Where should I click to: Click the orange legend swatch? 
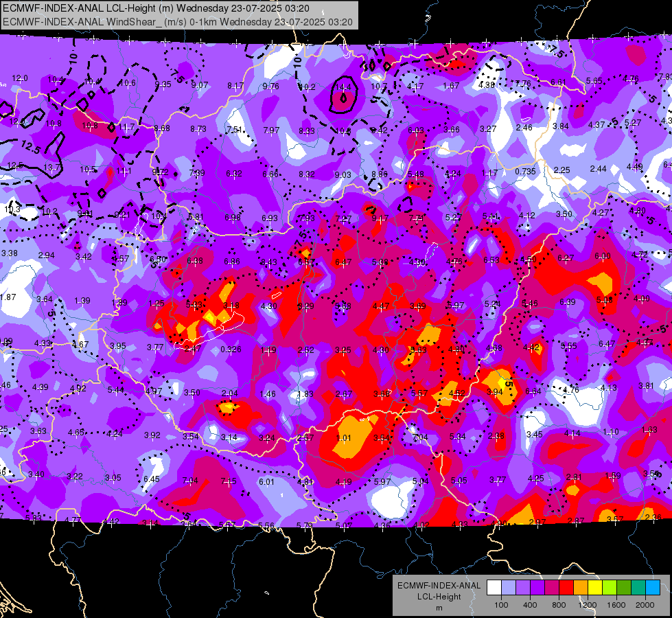point(581,588)
